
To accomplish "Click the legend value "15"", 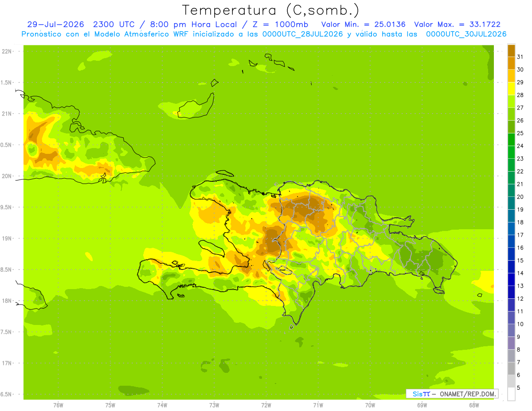I will [520, 260].
